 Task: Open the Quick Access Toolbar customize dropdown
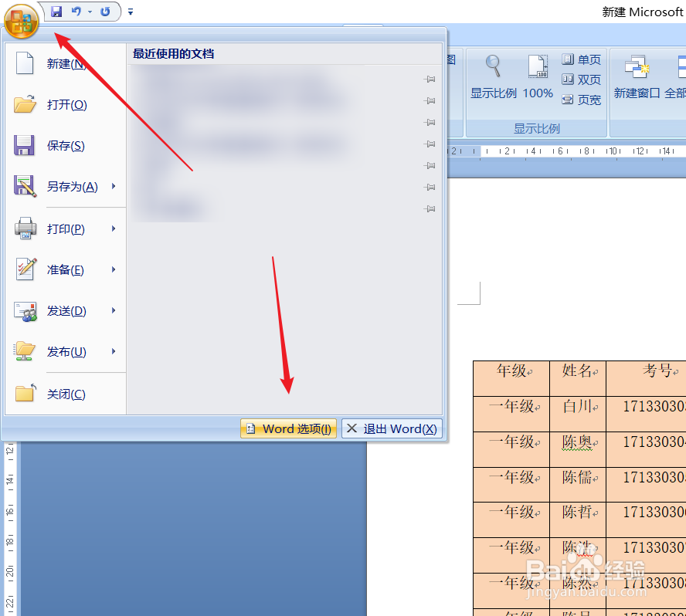pos(130,12)
